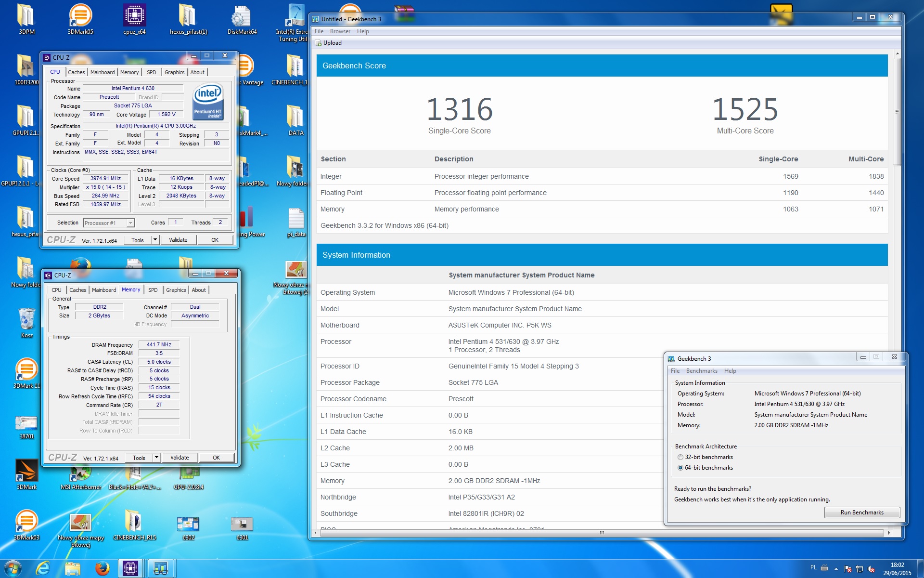Click Memory row multi-core value 1071
The height and width of the screenshot is (578, 924).
tap(876, 209)
